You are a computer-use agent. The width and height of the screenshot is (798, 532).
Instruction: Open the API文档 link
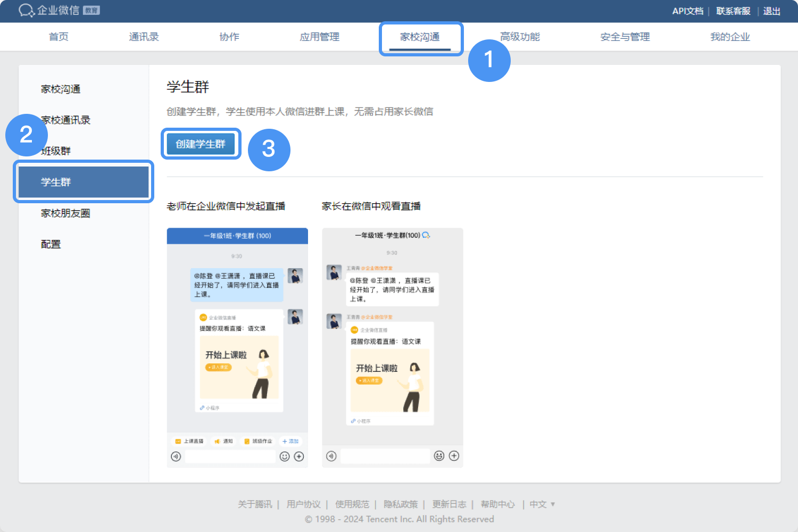pyautogui.click(x=687, y=11)
